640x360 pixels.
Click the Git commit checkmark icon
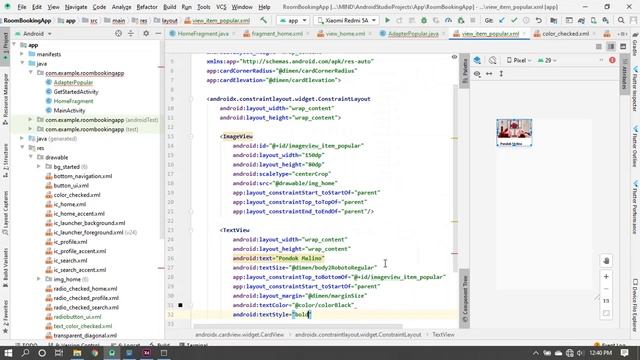tap(514, 20)
